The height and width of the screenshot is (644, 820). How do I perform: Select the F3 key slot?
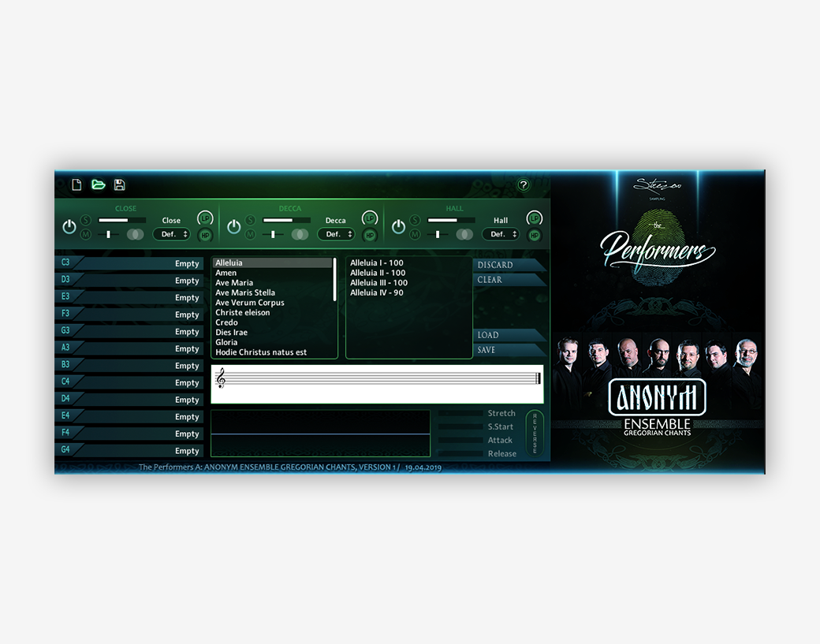click(129, 315)
